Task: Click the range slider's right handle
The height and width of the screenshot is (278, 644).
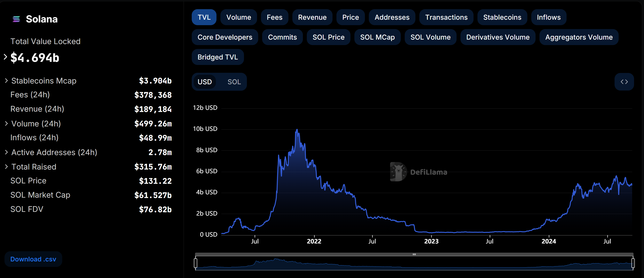Action: [633, 263]
